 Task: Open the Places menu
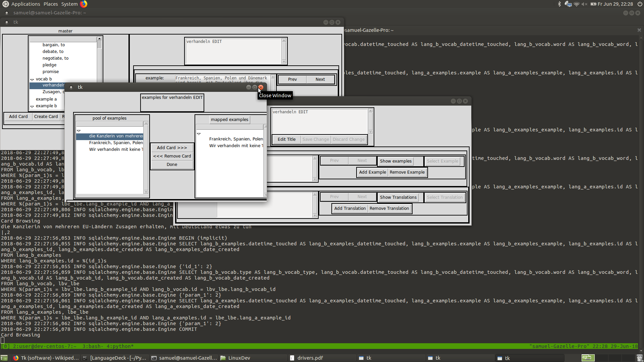coord(51,4)
